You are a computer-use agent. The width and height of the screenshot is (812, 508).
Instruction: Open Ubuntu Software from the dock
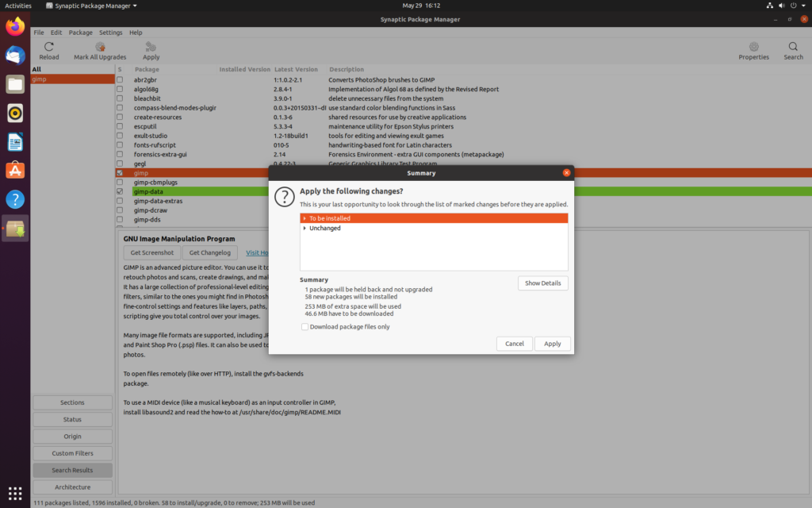tap(15, 171)
